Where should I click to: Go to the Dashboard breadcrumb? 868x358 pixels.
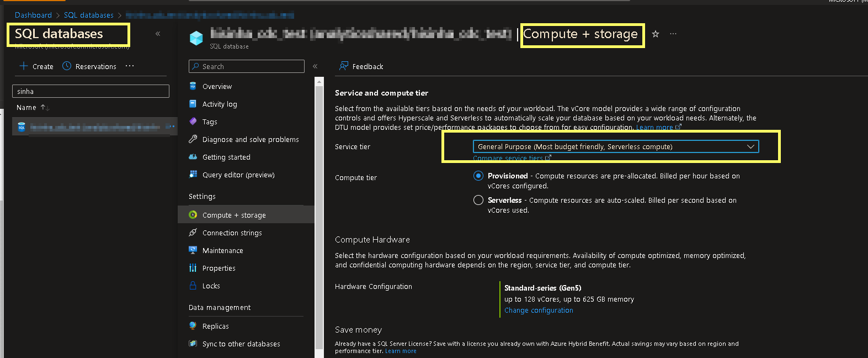(x=33, y=15)
